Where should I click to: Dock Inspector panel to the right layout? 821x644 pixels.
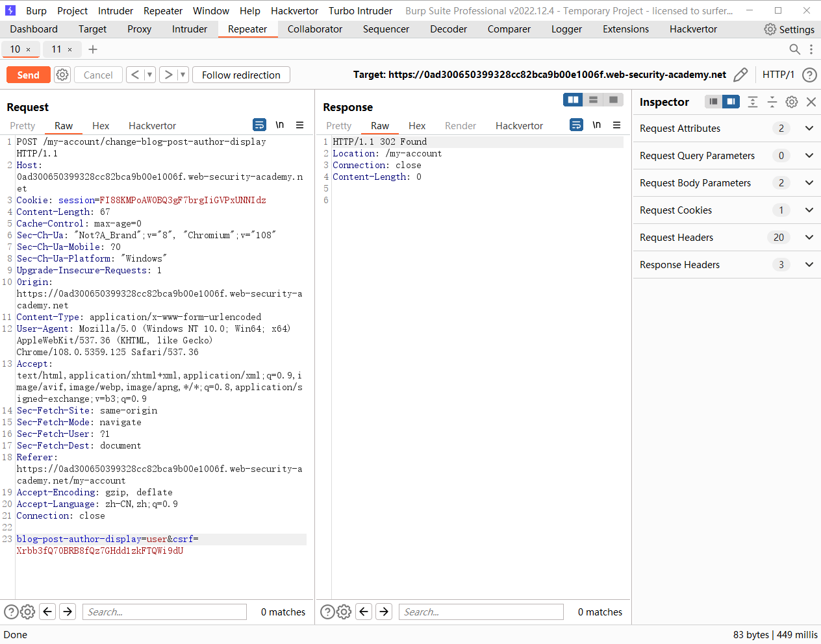tap(731, 101)
